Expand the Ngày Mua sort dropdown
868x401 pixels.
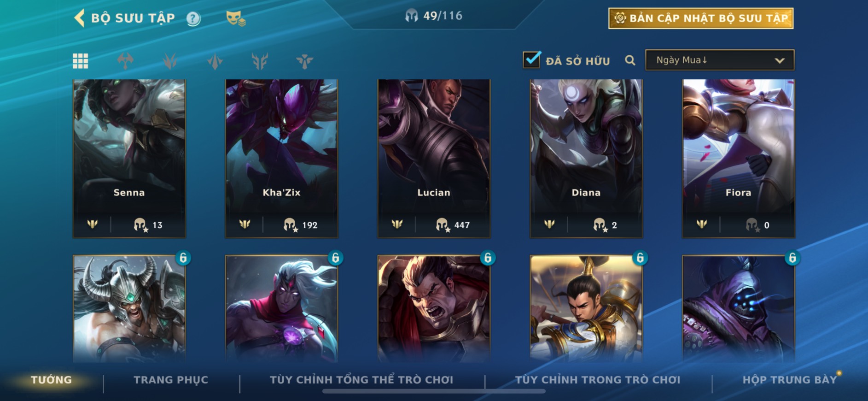(x=720, y=60)
